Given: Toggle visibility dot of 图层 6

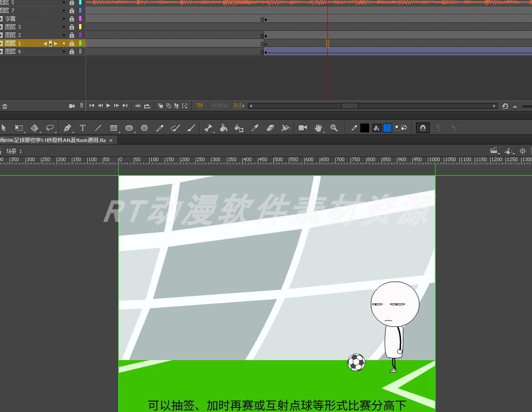Looking at the screenshot, I should click(64, 51).
